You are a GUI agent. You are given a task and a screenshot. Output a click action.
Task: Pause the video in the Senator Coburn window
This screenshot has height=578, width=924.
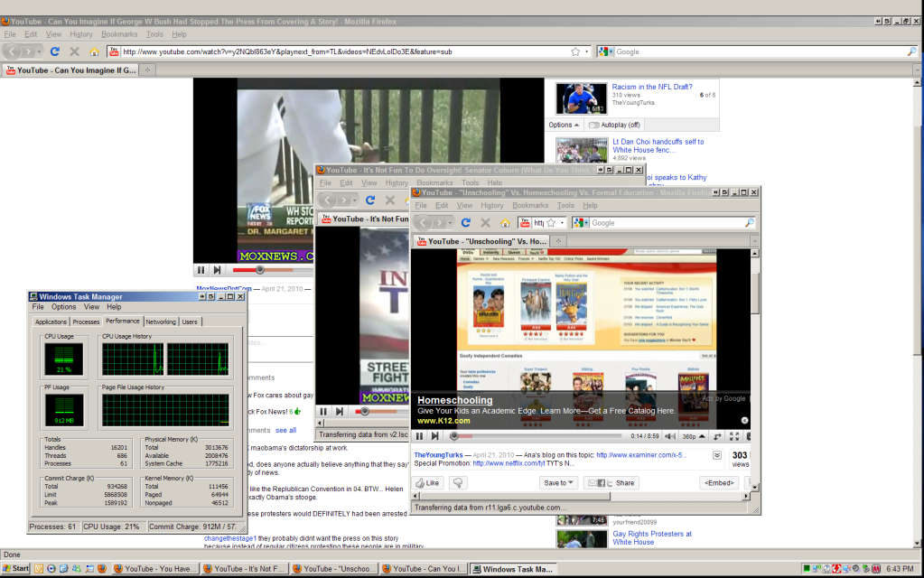coord(323,411)
